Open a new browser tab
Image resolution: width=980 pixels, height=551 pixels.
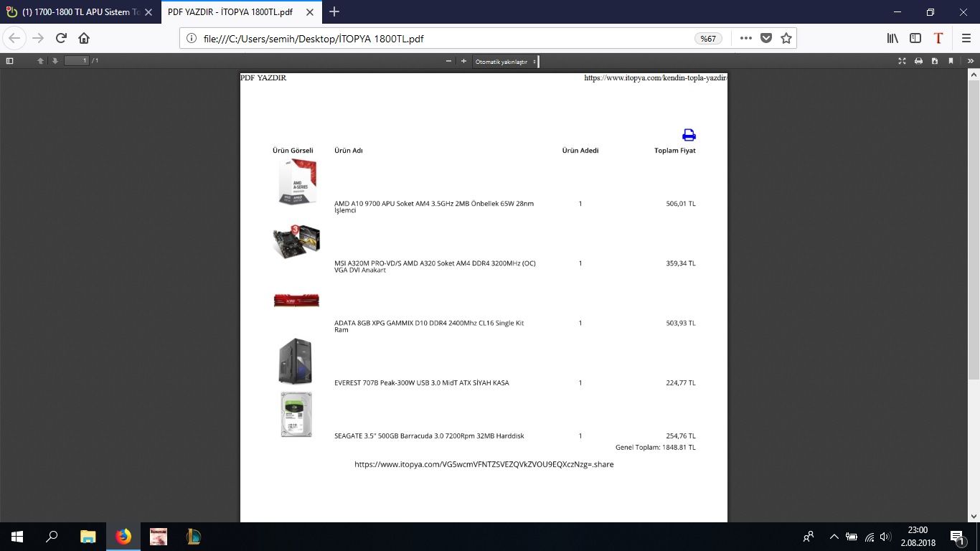coord(334,12)
